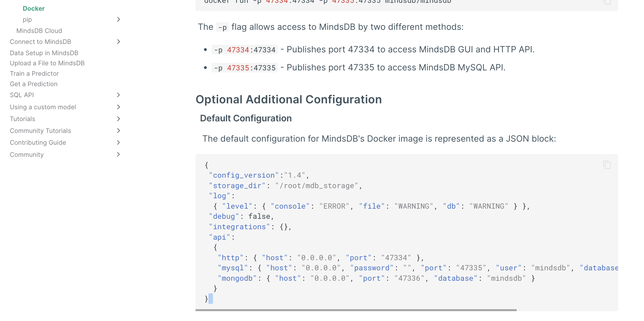Screen dimensions: 644x321
Task: Open the Docker page in sidebar
Action: (x=34, y=8)
